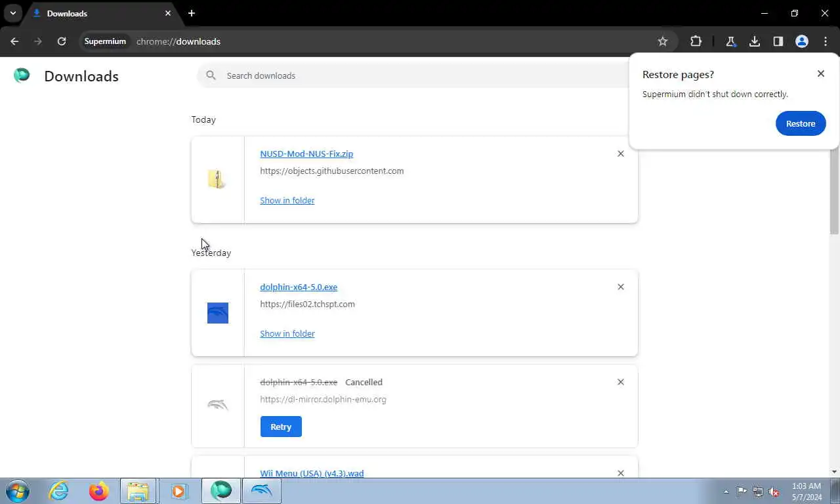Remove the cancelled dolphin-x64-5.0.exe entry
This screenshot has width=840, height=504.
(x=621, y=382)
